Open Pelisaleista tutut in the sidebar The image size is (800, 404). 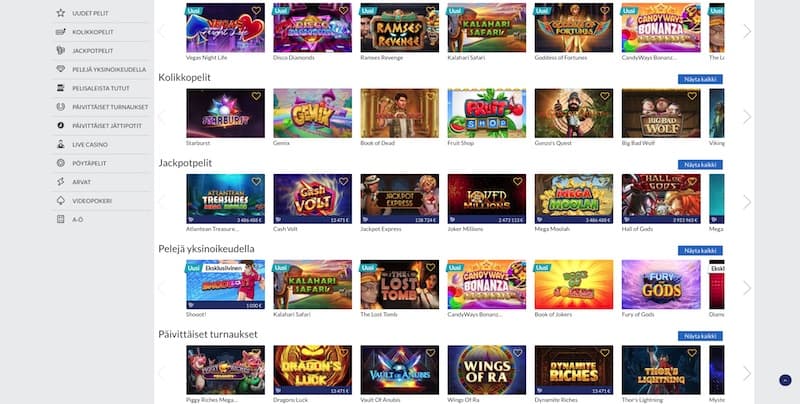coord(102,88)
